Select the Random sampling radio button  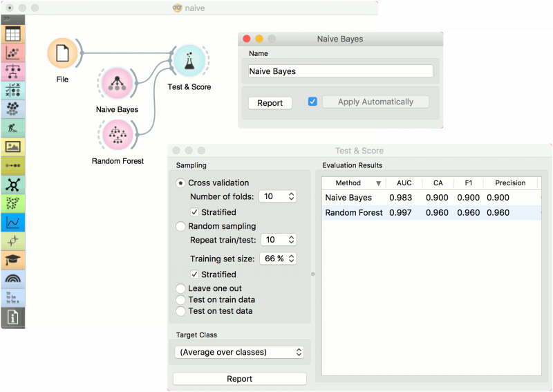tap(180, 227)
